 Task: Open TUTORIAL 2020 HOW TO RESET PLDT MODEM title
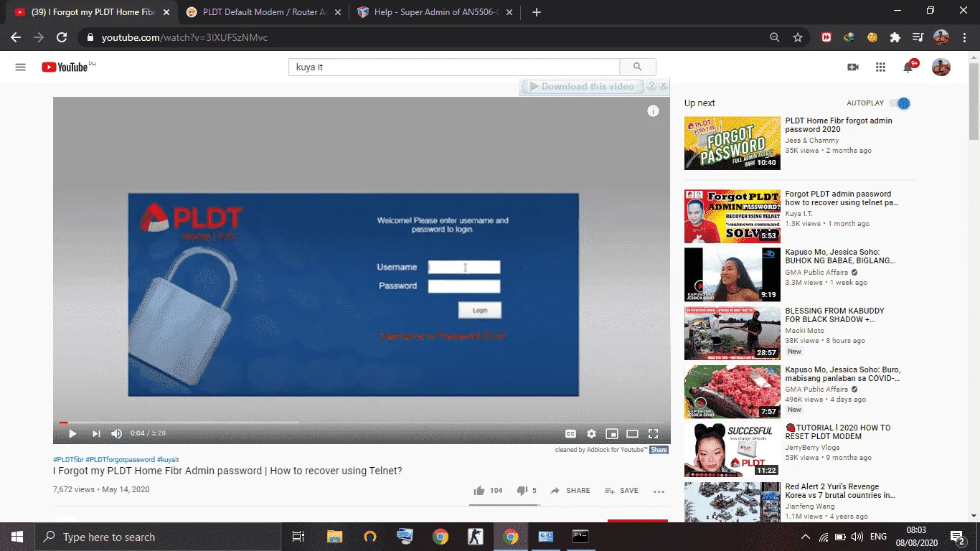click(838, 432)
